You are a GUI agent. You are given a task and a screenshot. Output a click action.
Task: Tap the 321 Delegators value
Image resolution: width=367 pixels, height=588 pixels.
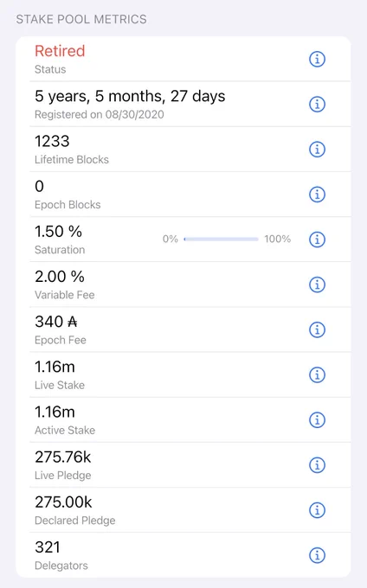coord(48,547)
